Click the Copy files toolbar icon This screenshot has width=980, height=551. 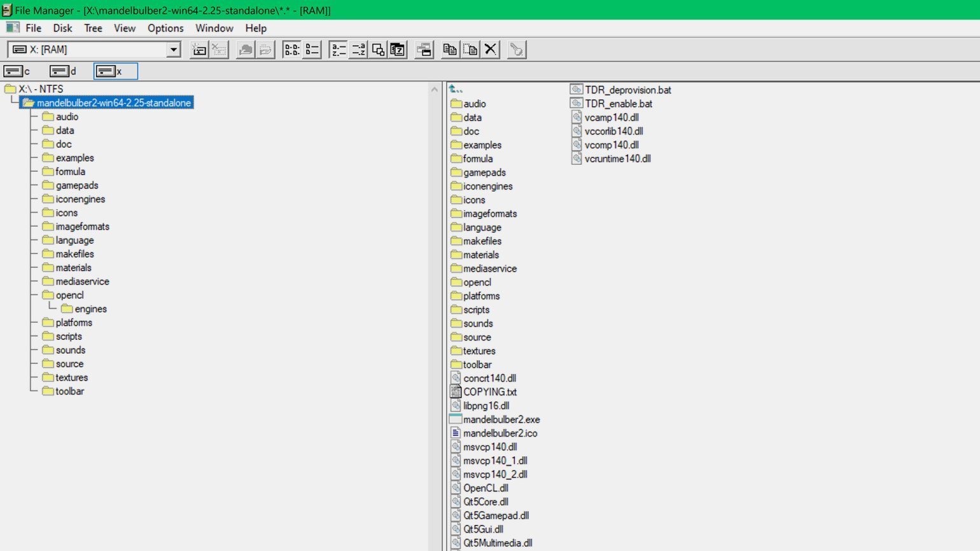pos(450,50)
